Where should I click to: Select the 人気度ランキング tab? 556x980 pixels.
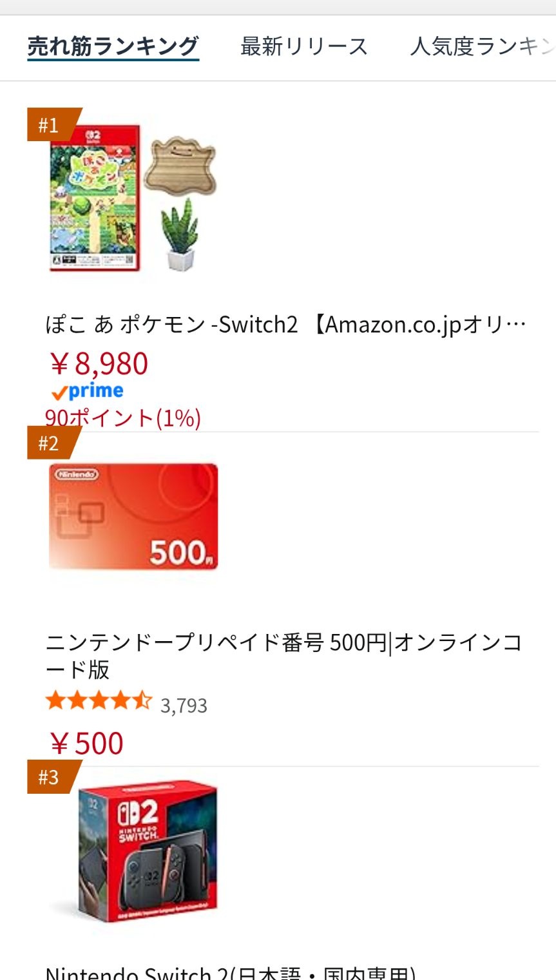coord(482,47)
